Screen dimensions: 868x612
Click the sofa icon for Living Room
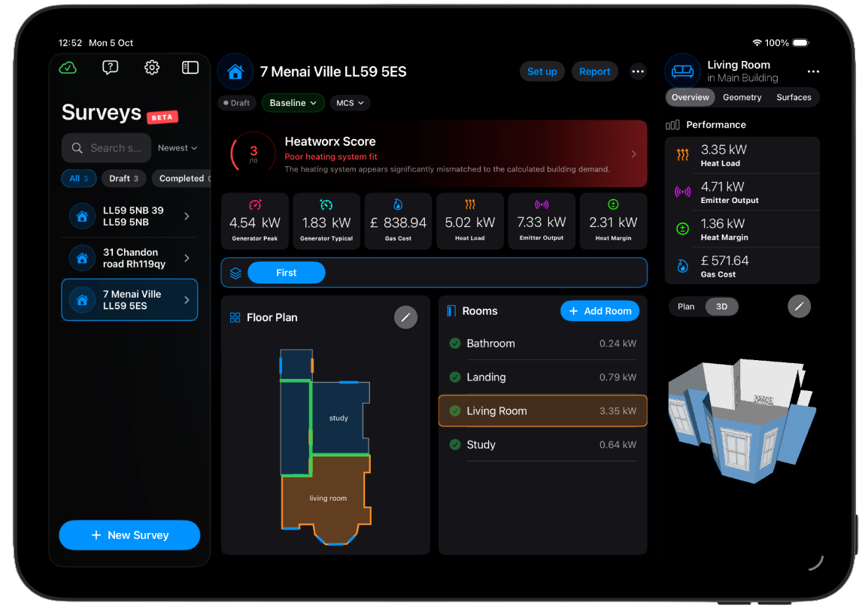click(682, 71)
